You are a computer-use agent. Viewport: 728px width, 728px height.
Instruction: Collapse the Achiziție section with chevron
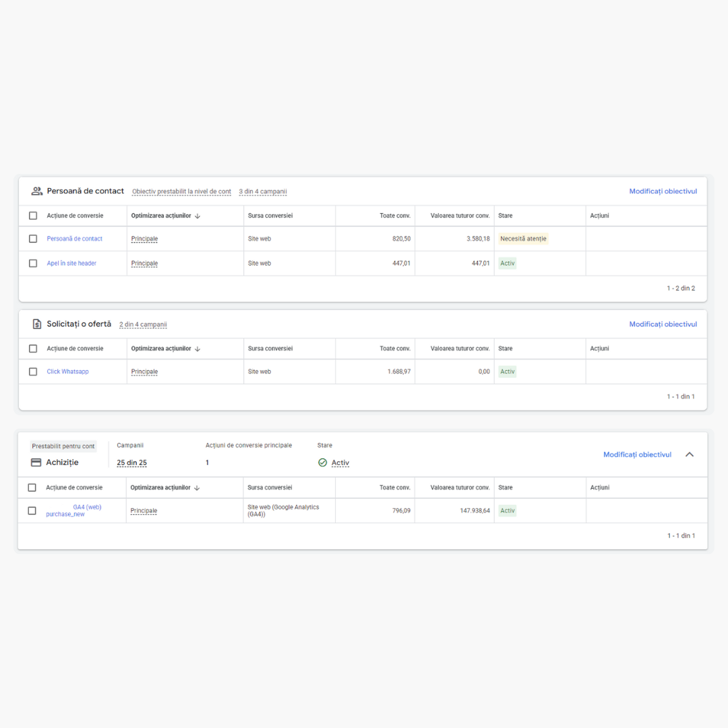tap(690, 454)
